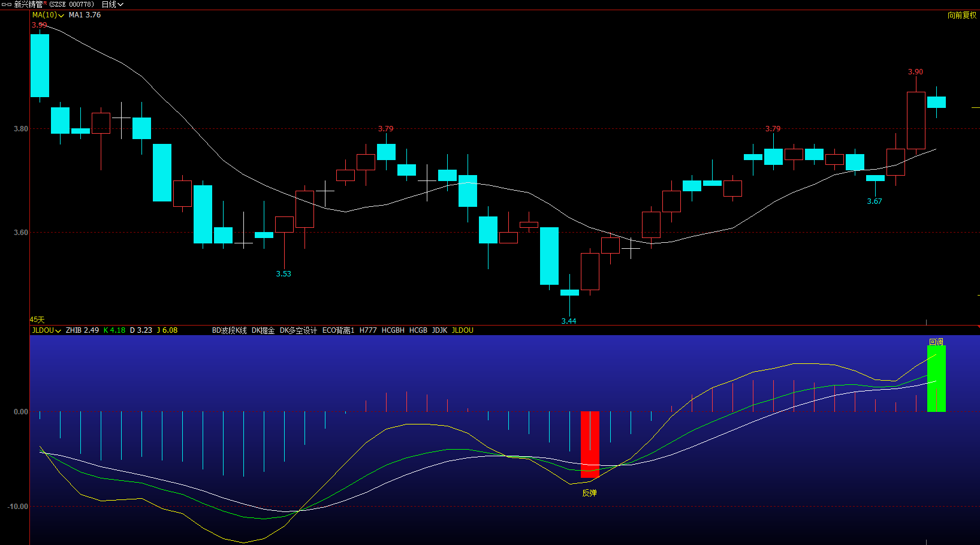Expand the MA(10) indicator dropdown
Image resolution: width=980 pixels, height=545 pixels.
click(48, 15)
